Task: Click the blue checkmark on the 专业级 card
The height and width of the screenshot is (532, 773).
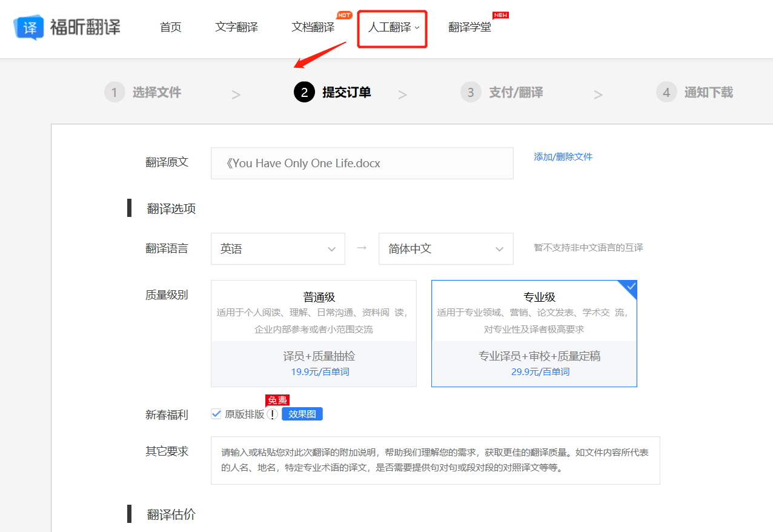Action: coord(630,287)
